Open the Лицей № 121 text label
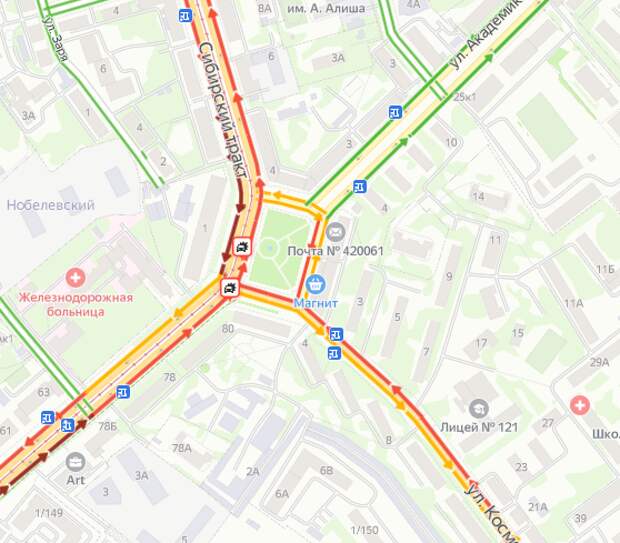 click(x=479, y=427)
